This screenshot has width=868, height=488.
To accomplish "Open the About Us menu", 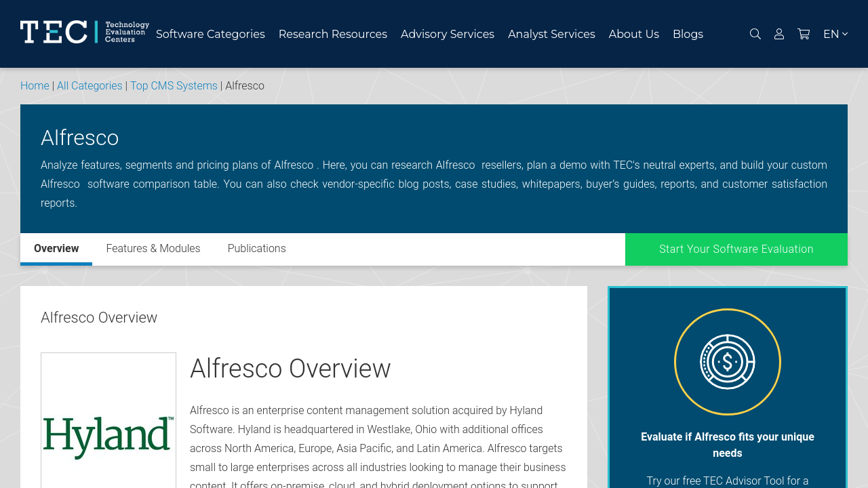I will click(633, 34).
